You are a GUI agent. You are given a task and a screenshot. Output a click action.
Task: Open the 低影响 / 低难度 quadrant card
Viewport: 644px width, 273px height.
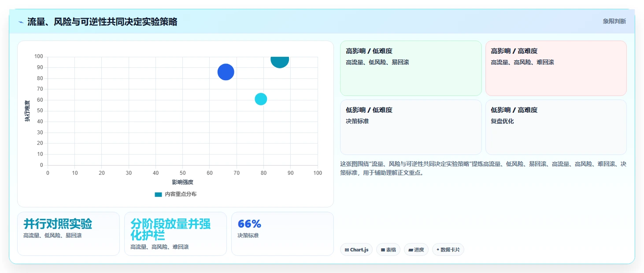point(411,127)
